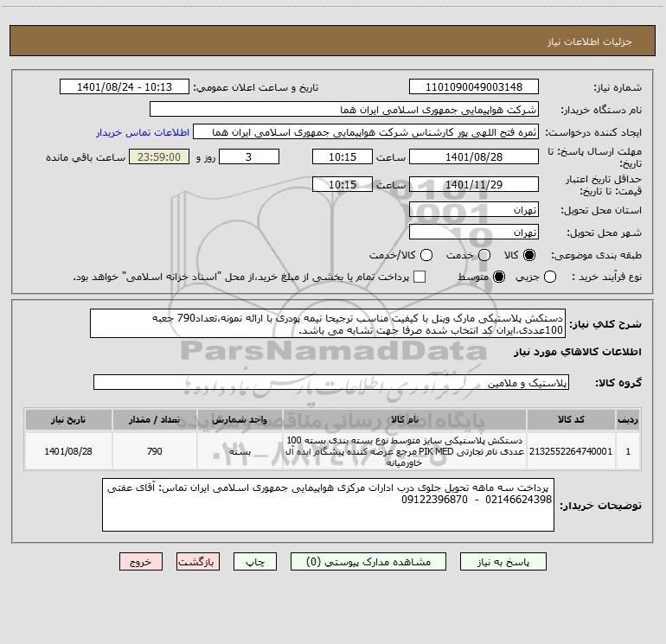
Task: Open مشاهده مدارک پیوستی (0) button
Action: pos(368,562)
